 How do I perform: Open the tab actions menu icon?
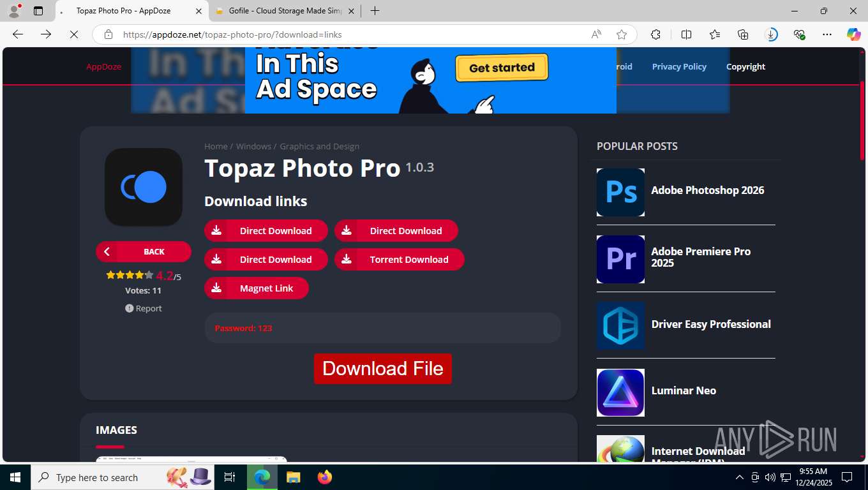pos(38,11)
